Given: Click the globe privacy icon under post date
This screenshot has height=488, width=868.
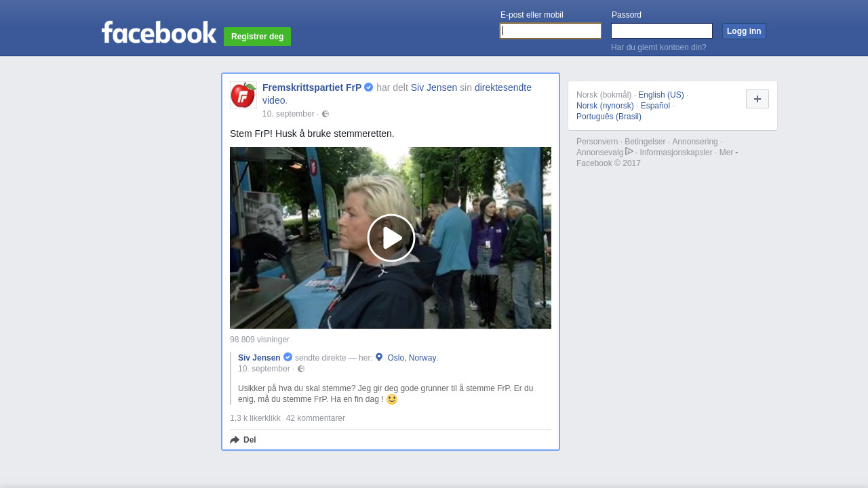Looking at the screenshot, I should click(325, 114).
